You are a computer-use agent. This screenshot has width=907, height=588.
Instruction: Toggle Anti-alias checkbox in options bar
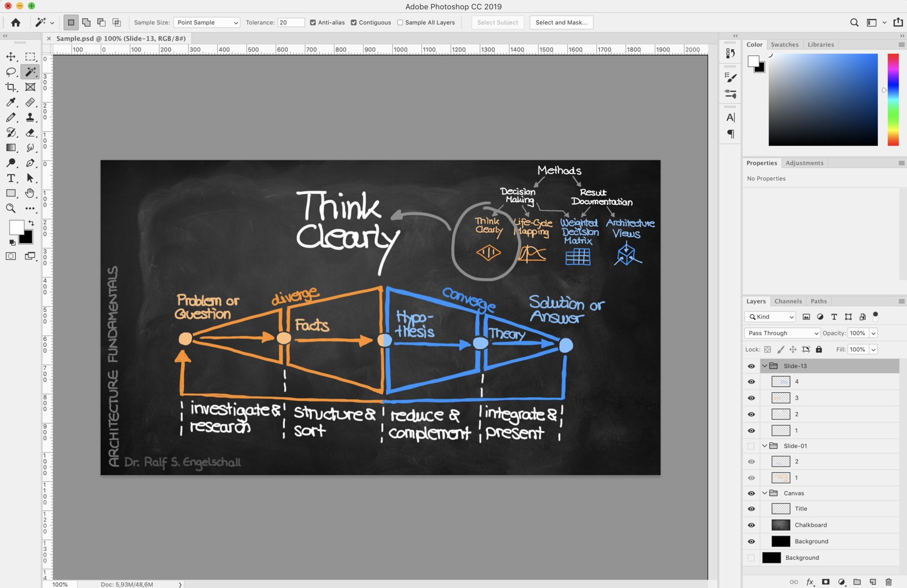[x=311, y=22]
